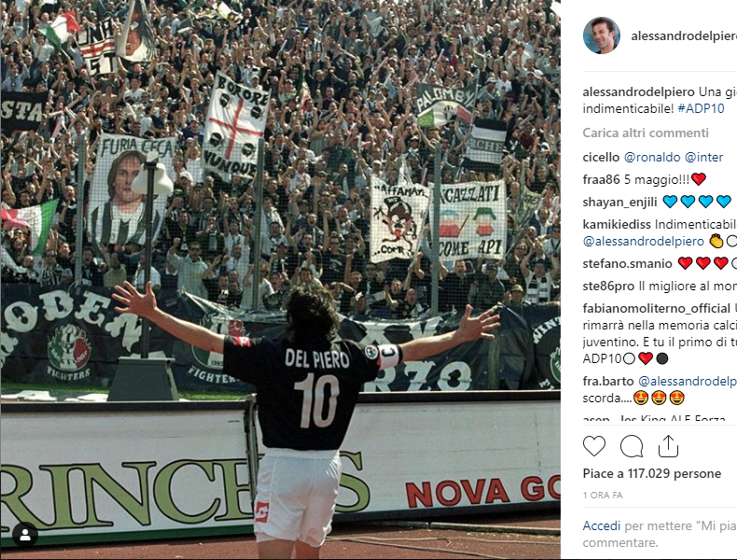Click Accedi to log in
737x560 pixels.
point(601,525)
